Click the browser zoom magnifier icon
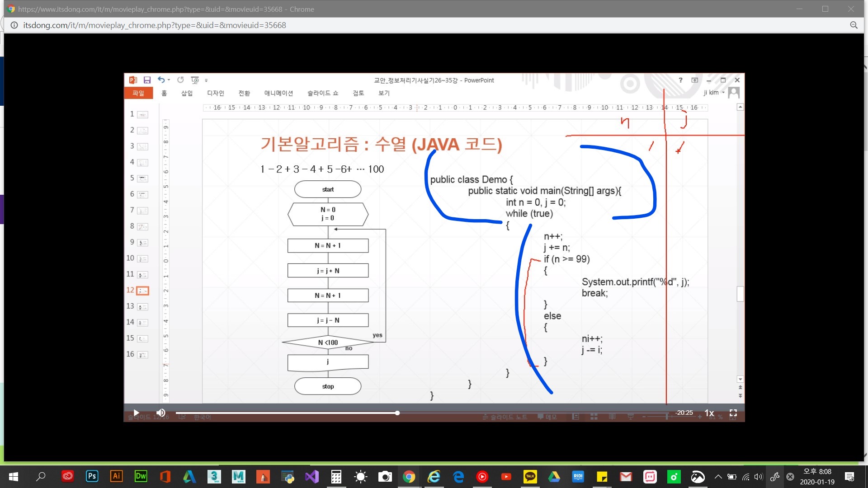Screen dimensions: 868x488 click(x=854, y=25)
